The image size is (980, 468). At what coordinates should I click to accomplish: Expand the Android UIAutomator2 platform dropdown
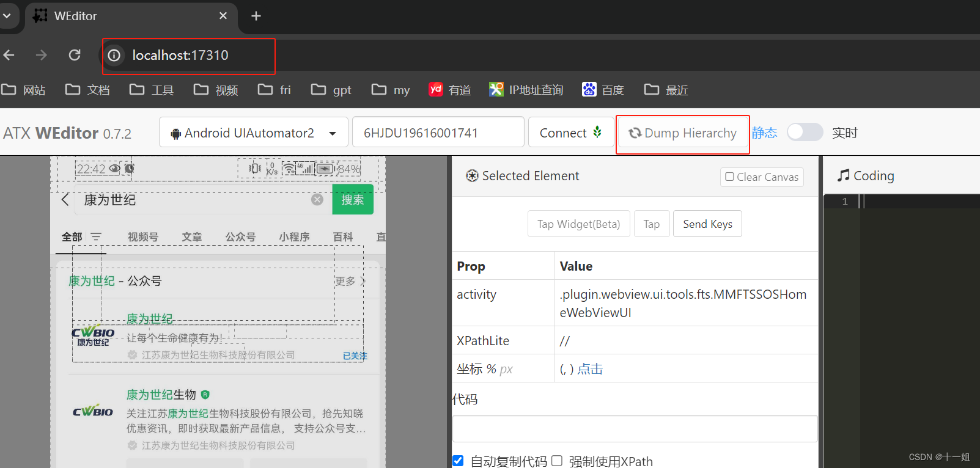[254, 133]
